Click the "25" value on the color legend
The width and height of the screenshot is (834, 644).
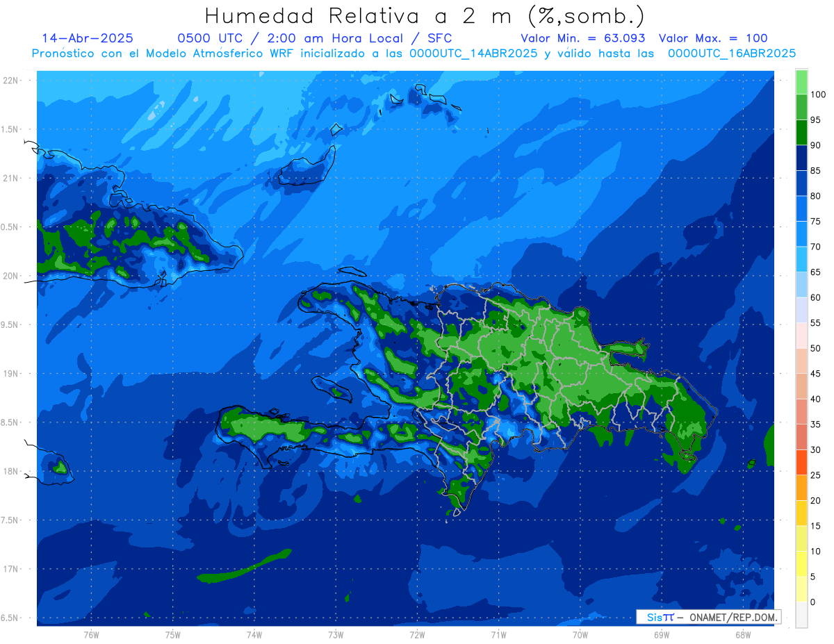(x=815, y=475)
